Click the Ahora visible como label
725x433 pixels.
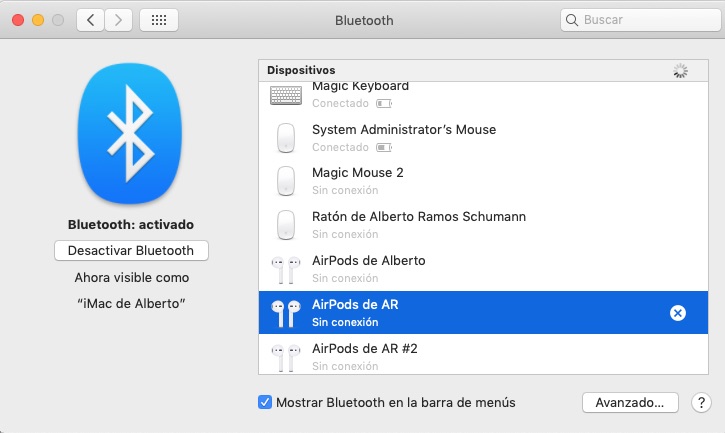coord(132,278)
